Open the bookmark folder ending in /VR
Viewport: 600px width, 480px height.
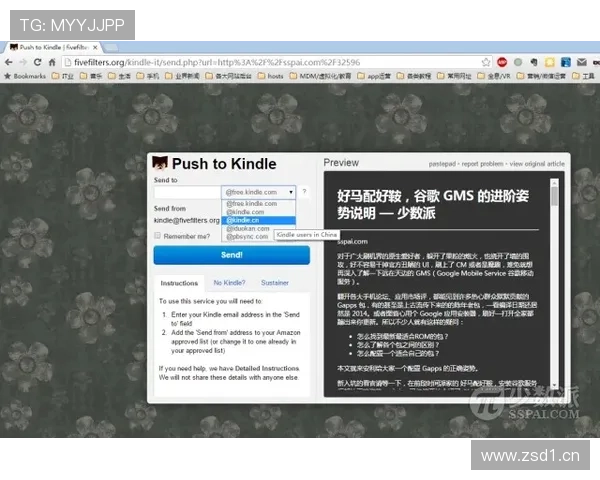click(494, 76)
